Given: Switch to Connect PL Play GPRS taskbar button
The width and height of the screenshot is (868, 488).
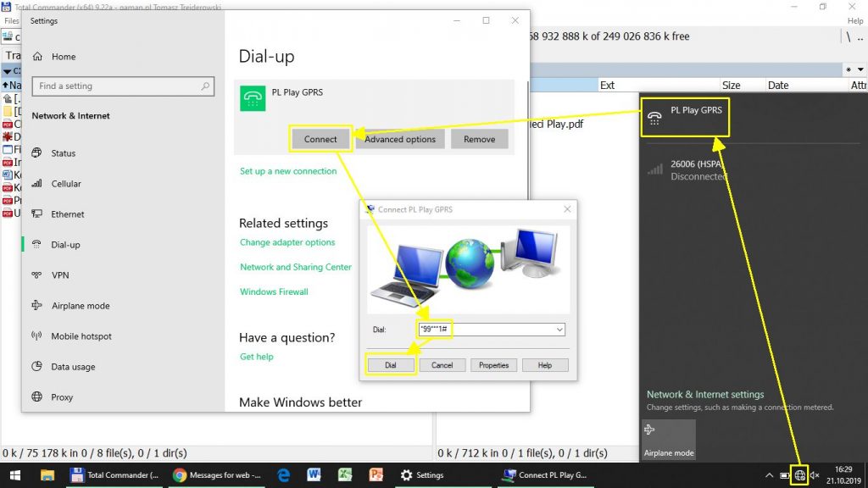Looking at the screenshot, I should 545,474.
